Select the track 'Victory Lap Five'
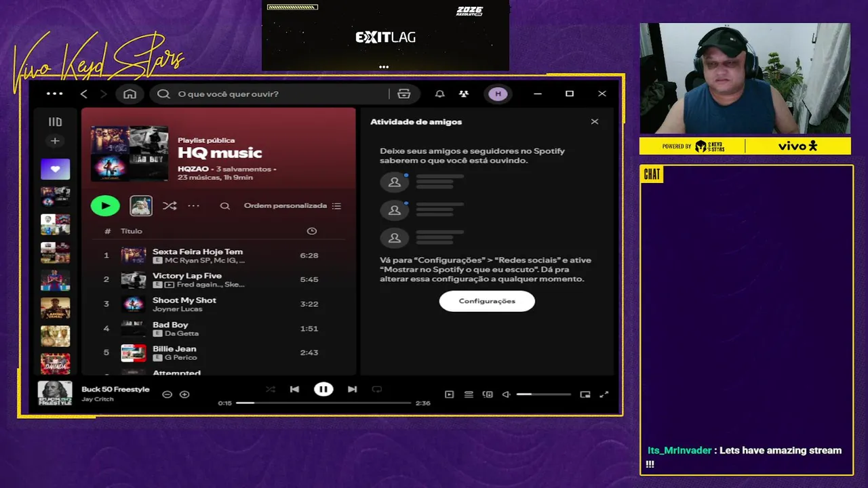This screenshot has width=868, height=488. pyautogui.click(x=217, y=280)
